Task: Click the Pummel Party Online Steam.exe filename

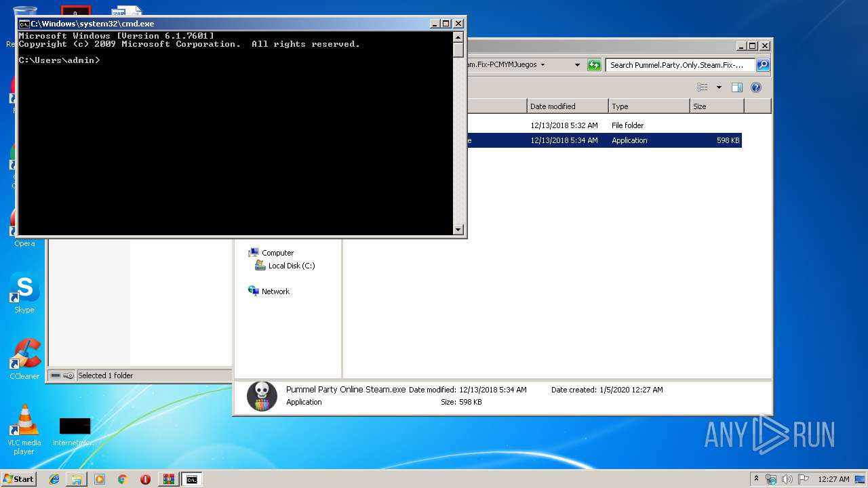Action: click(x=346, y=390)
